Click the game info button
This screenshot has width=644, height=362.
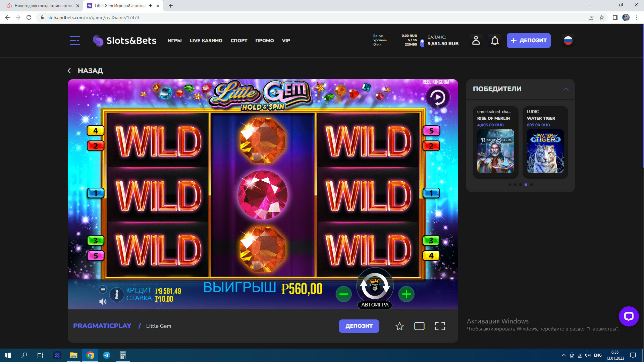(117, 295)
